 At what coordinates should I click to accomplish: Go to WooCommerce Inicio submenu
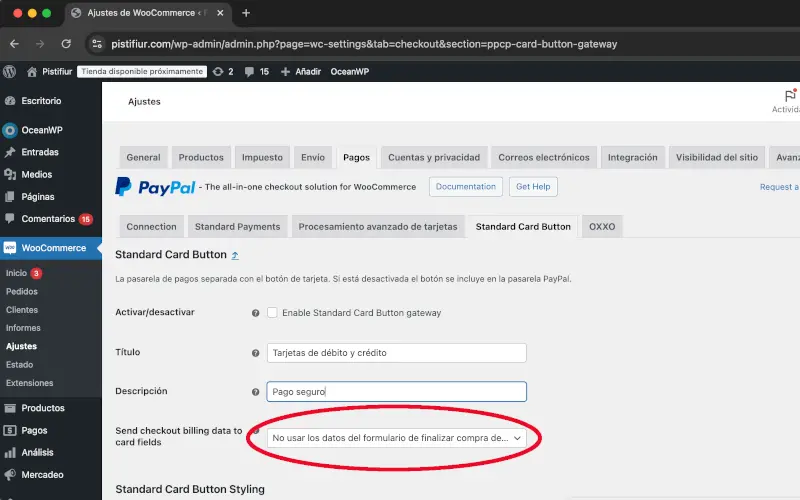point(16,273)
